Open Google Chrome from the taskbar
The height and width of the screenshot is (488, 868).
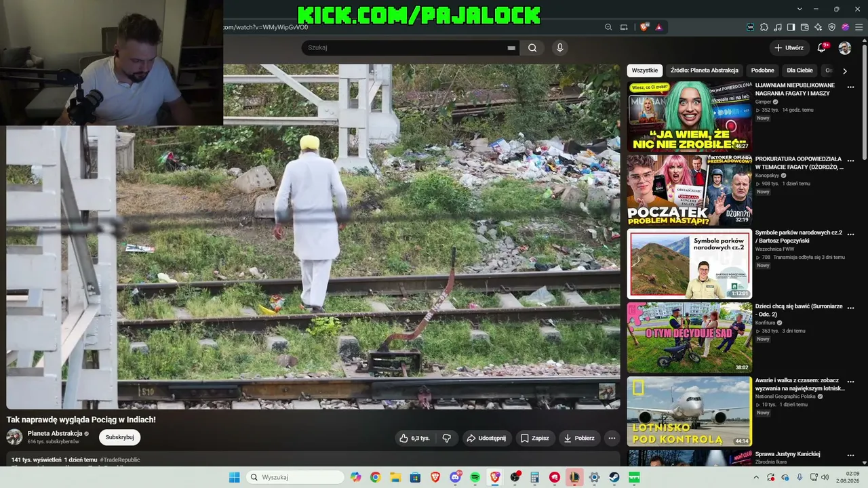(375, 477)
